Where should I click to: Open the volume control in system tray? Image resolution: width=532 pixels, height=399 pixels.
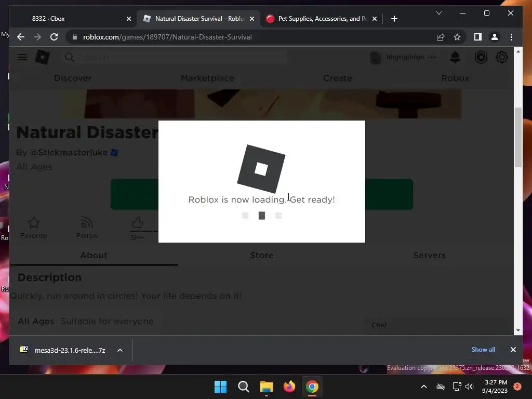[469, 387]
